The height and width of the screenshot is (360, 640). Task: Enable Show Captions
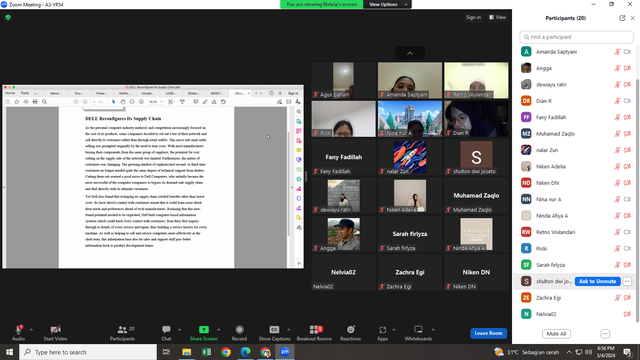(x=274, y=333)
